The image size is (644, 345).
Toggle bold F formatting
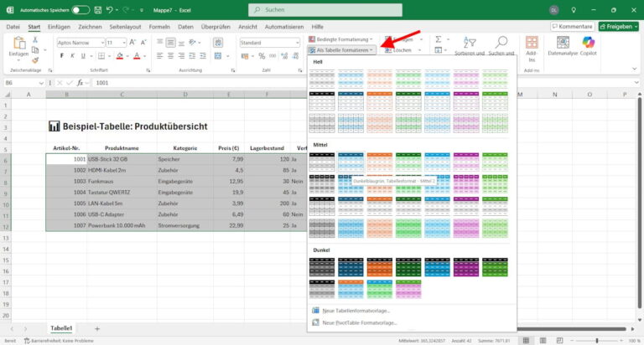[x=62, y=56]
